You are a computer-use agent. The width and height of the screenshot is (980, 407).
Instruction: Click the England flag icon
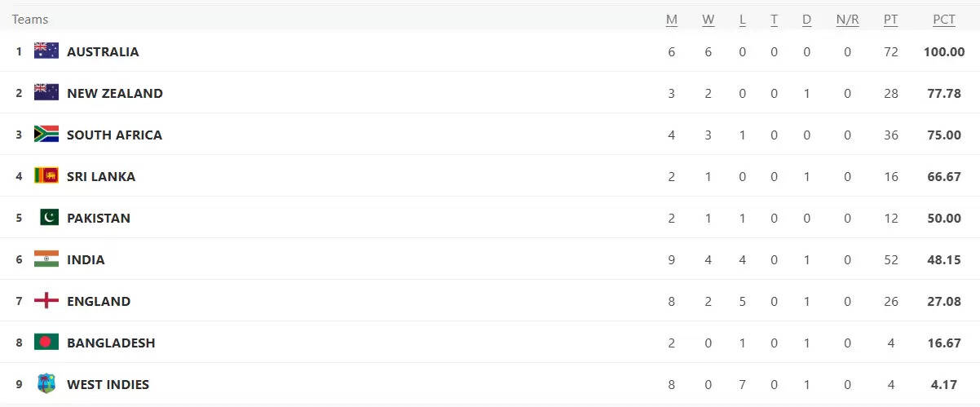(46, 300)
